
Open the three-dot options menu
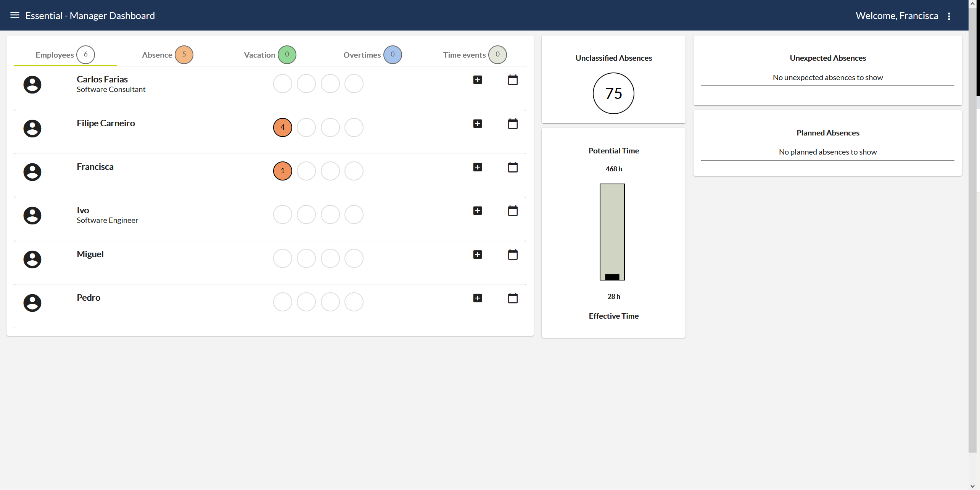pyautogui.click(x=949, y=16)
